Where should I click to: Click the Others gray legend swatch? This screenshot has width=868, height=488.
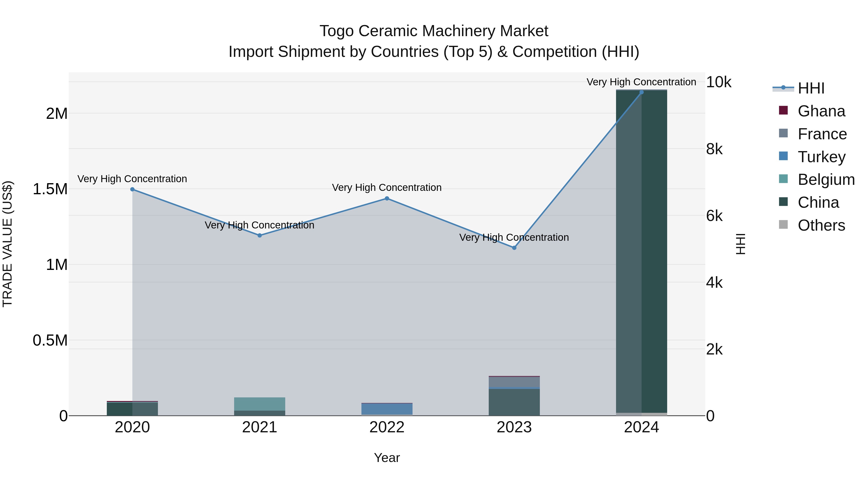click(x=783, y=224)
